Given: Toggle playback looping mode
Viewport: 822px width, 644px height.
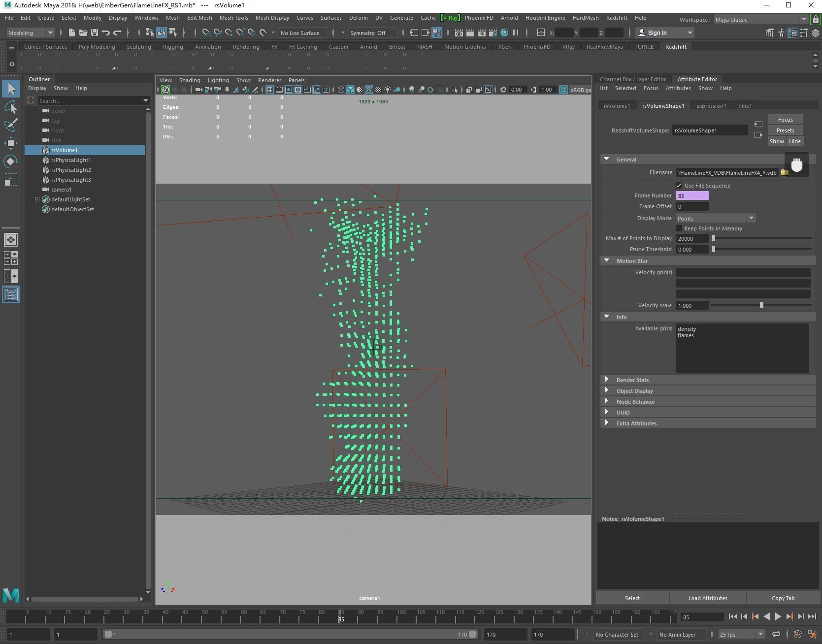Looking at the screenshot, I should coord(776,634).
